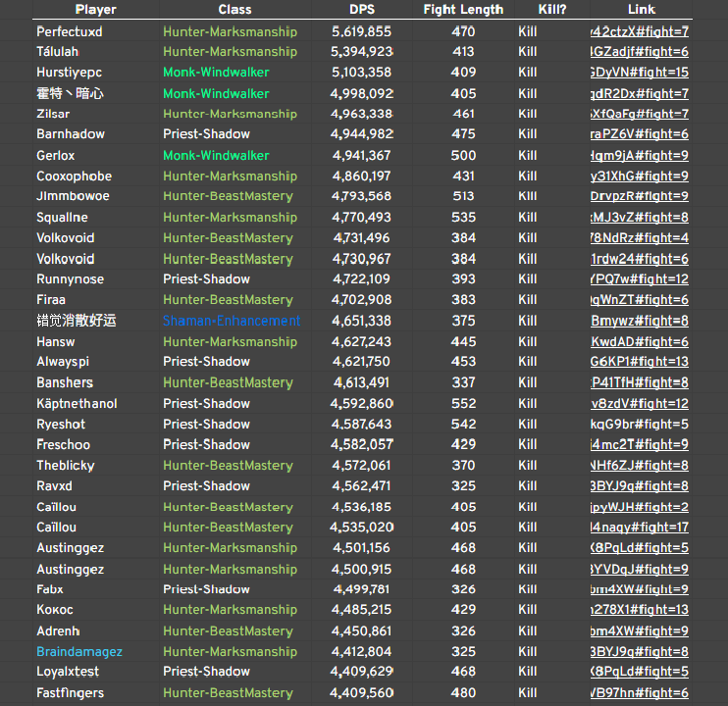
Task: Open Volkovoid's link ending in fight=4
Action: coord(640,238)
